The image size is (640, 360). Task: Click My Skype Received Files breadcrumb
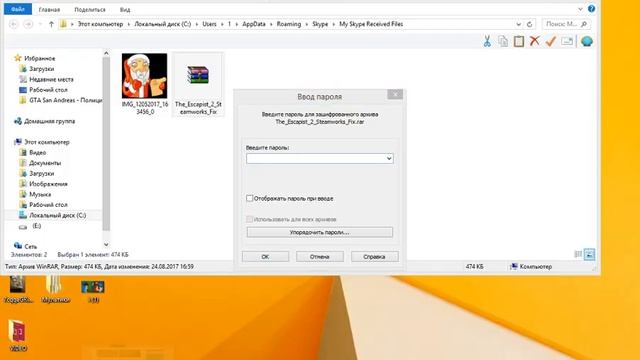(371, 24)
